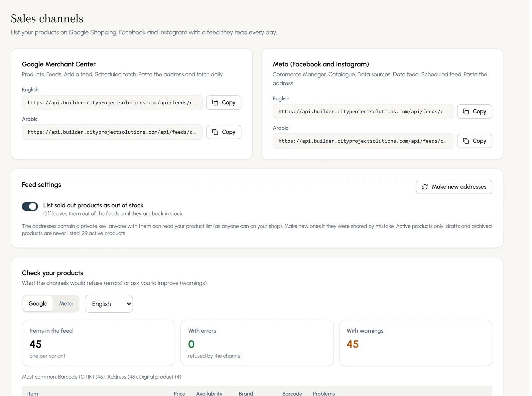Click the Brand column header
This screenshot has width=532, height=396.
click(246, 393)
